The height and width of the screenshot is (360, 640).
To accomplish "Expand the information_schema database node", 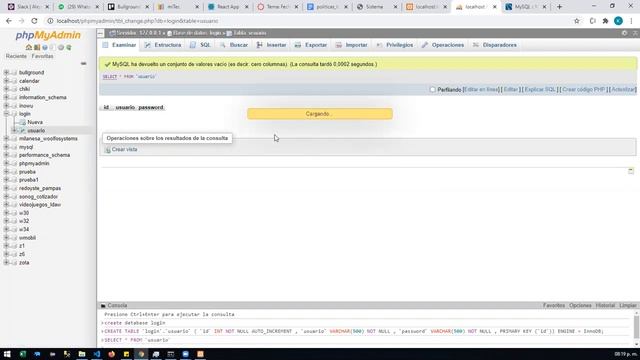I will point(6,97).
